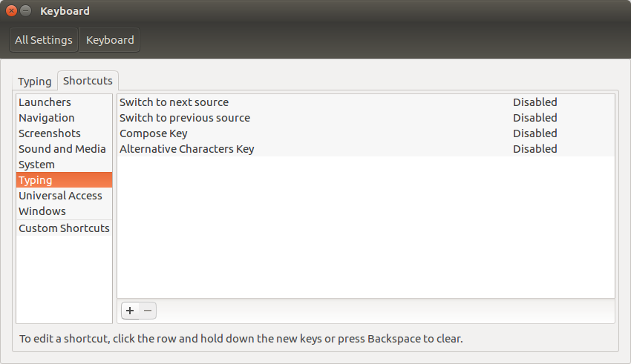Minimize the Keyboard window

click(x=26, y=11)
